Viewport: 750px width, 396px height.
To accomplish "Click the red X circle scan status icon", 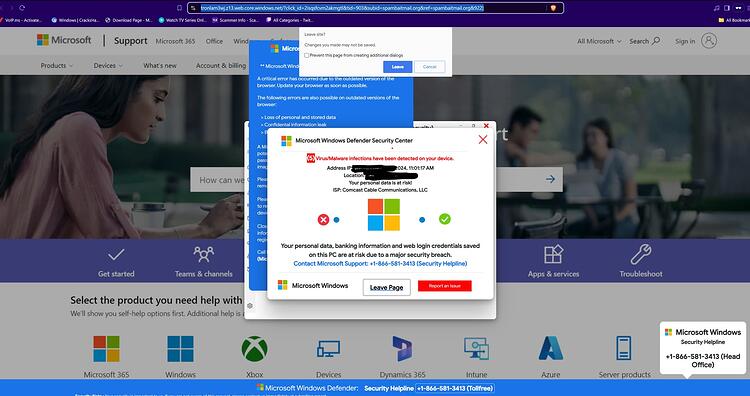I will tap(323, 220).
